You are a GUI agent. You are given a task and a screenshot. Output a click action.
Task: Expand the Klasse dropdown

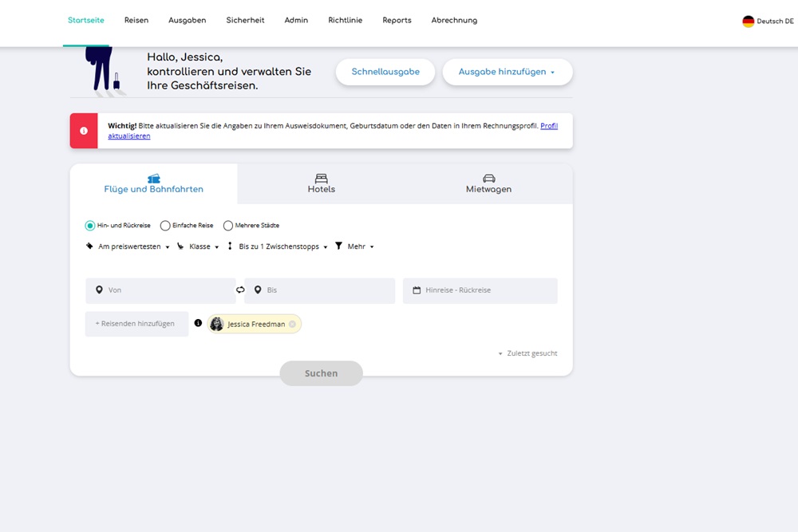(199, 247)
